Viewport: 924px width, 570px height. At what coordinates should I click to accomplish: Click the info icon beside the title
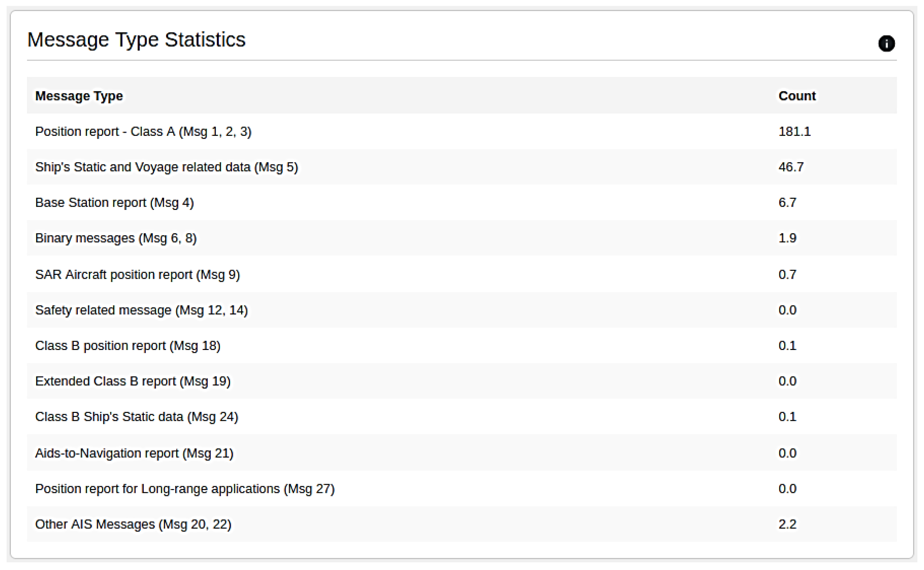click(x=886, y=43)
